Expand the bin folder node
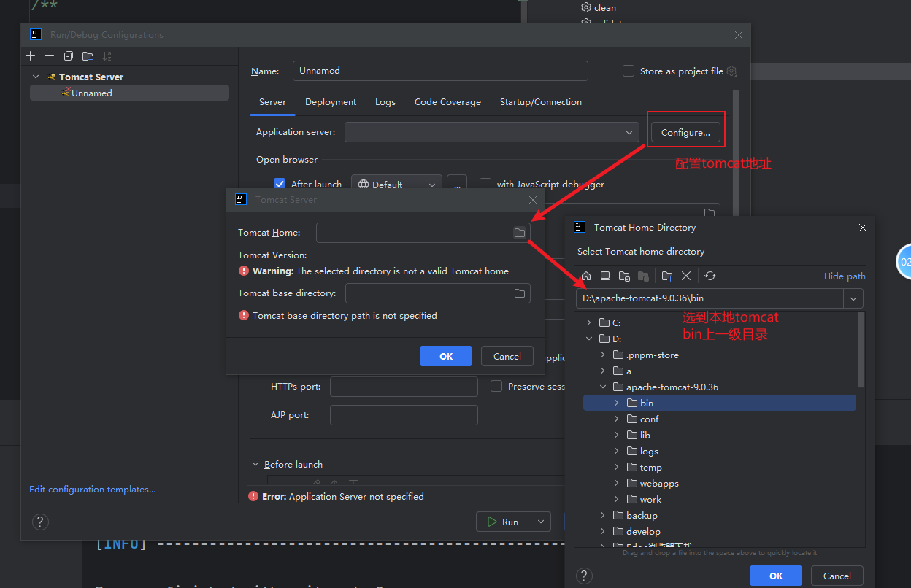Image resolution: width=911 pixels, height=588 pixels. pyautogui.click(x=617, y=403)
